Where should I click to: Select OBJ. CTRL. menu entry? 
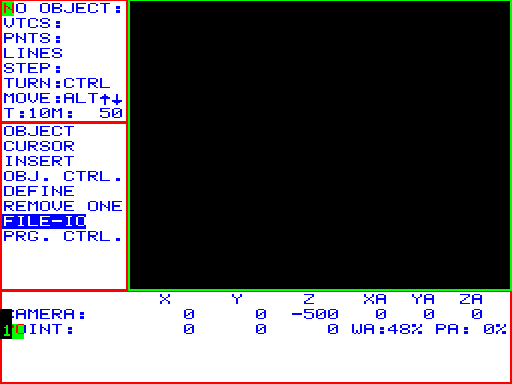click(63, 176)
